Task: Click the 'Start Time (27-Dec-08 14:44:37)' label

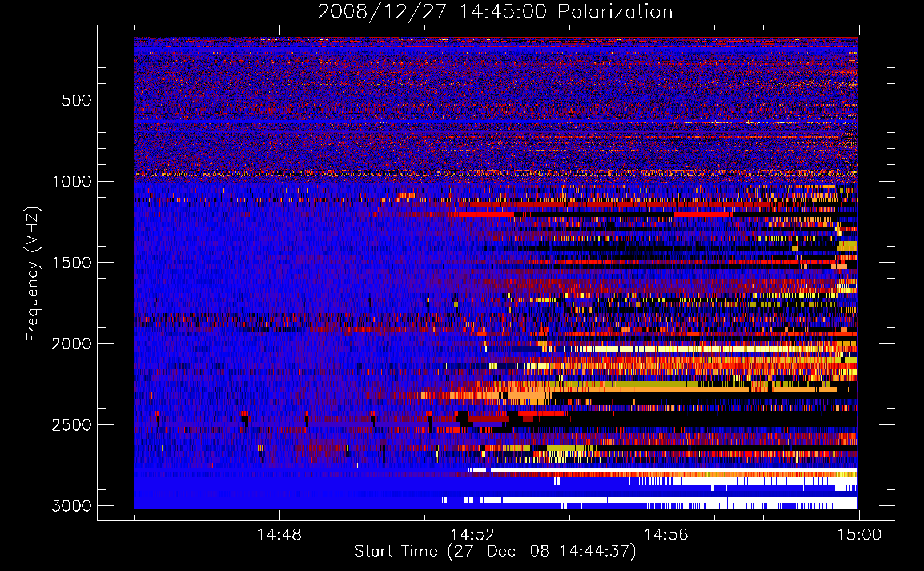Action: tap(495, 552)
